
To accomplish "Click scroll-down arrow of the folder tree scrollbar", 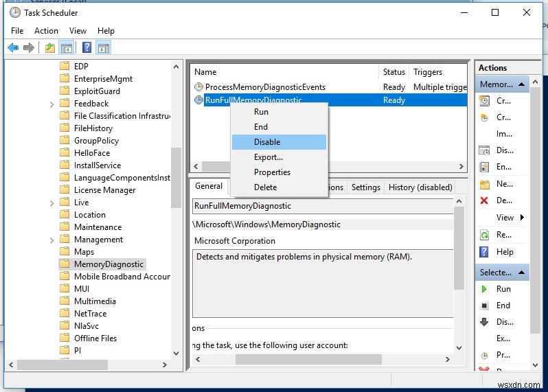I will (176, 354).
